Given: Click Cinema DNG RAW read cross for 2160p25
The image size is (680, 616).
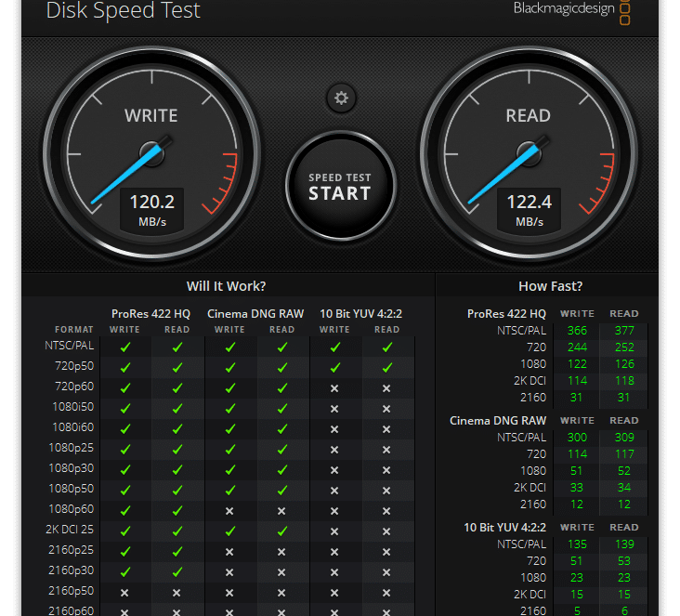Looking at the screenshot, I should click(281, 552).
